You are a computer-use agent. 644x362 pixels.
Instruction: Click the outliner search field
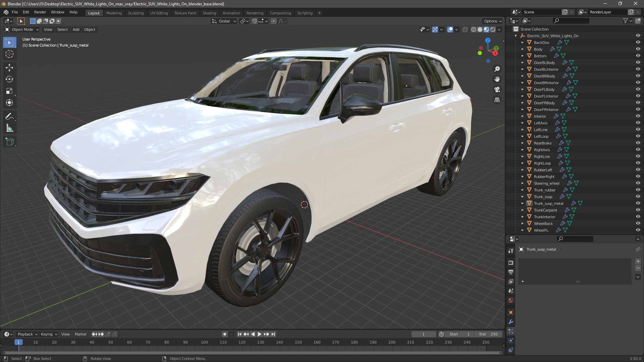coord(571,21)
